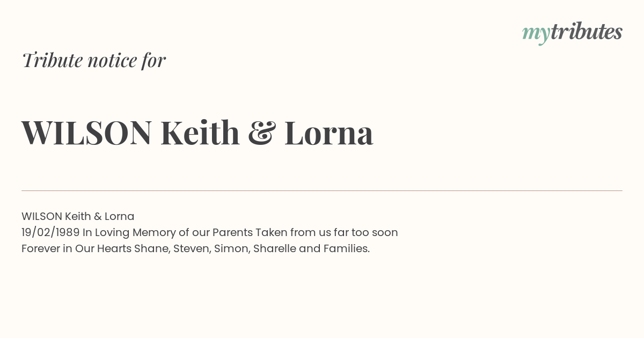
Task: Click "Taken from us far too soon"
Action: 327,232
